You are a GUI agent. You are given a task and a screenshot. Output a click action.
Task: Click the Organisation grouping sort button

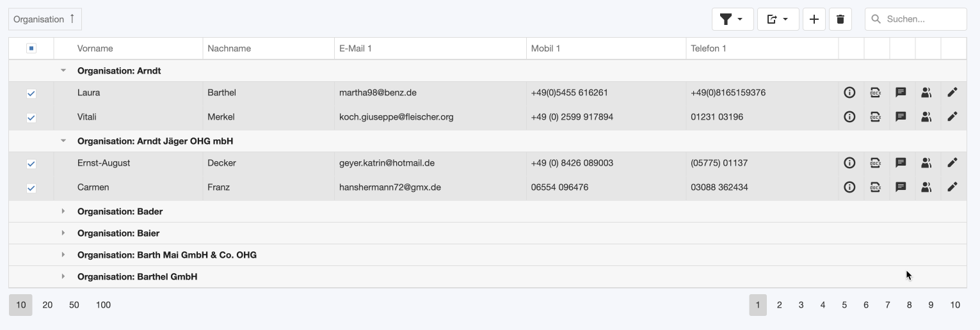pyautogui.click(x=44, y=19)
